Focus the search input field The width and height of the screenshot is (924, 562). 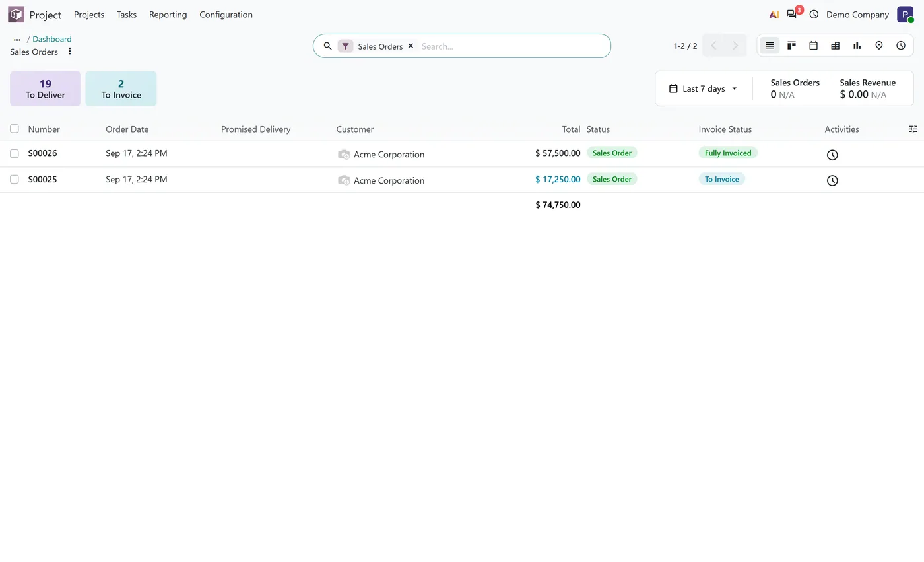coord(511,46)
